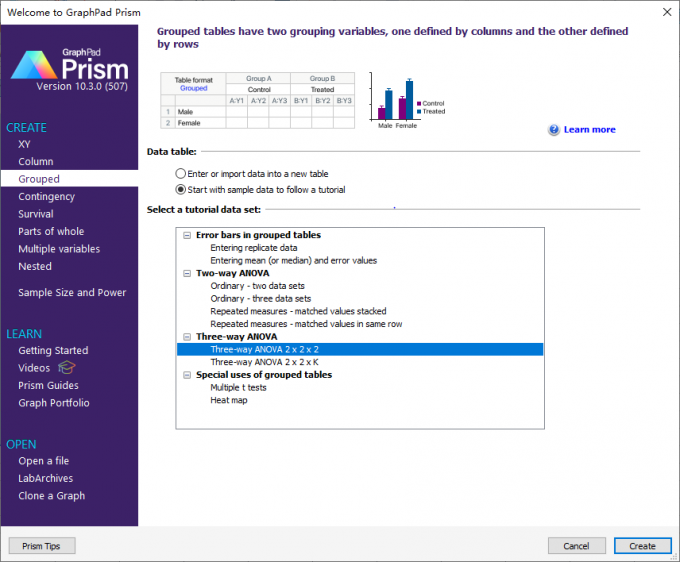The image size is (680, 562).
Task: Click the Two-way ANOVA heading
Action: coord(232,273)
